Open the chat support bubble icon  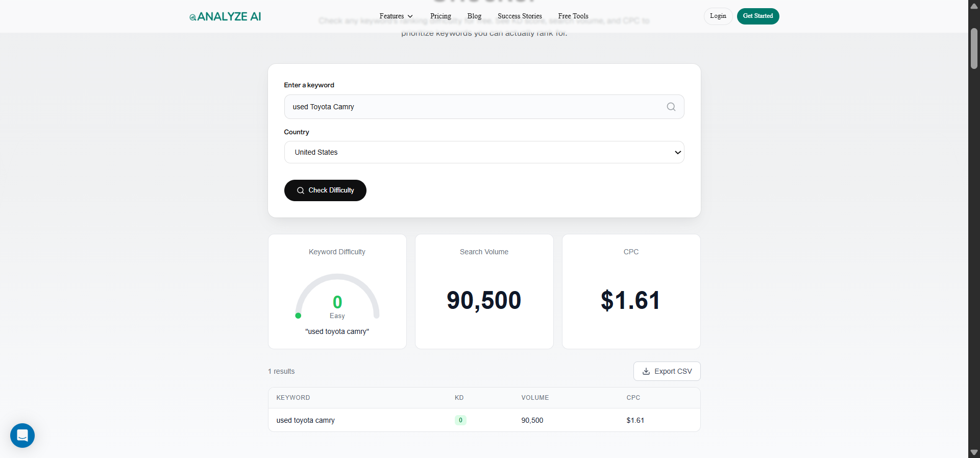pyautogui.click(x=22, y=436)
